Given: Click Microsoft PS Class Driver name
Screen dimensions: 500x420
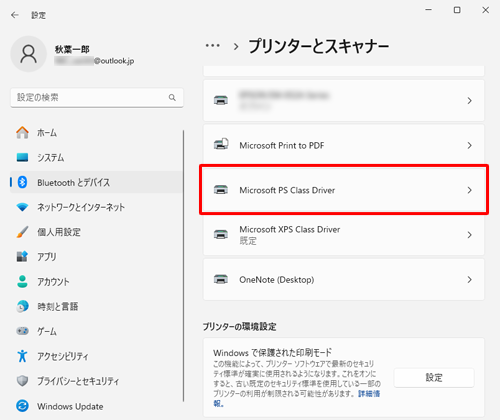Looking at the screenshot, I should pyautogui.click(x=287, y=190).
